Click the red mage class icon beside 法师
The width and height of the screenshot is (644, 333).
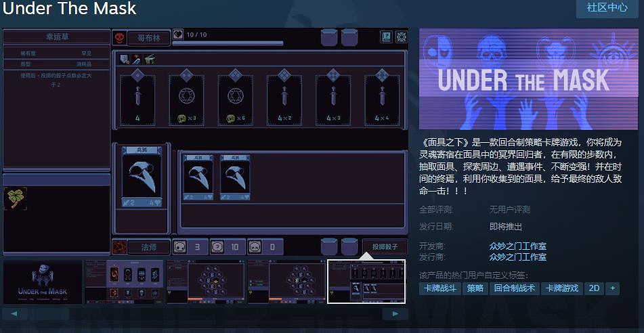pos(119,247)
